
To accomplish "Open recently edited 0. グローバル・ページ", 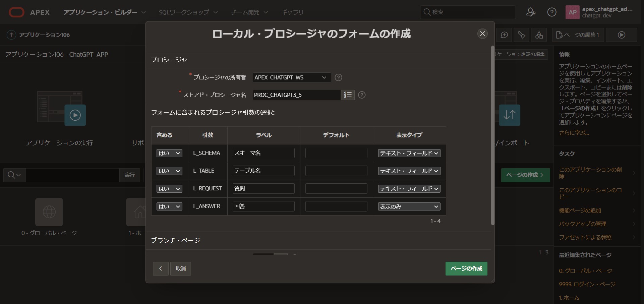I will [585, 271].
